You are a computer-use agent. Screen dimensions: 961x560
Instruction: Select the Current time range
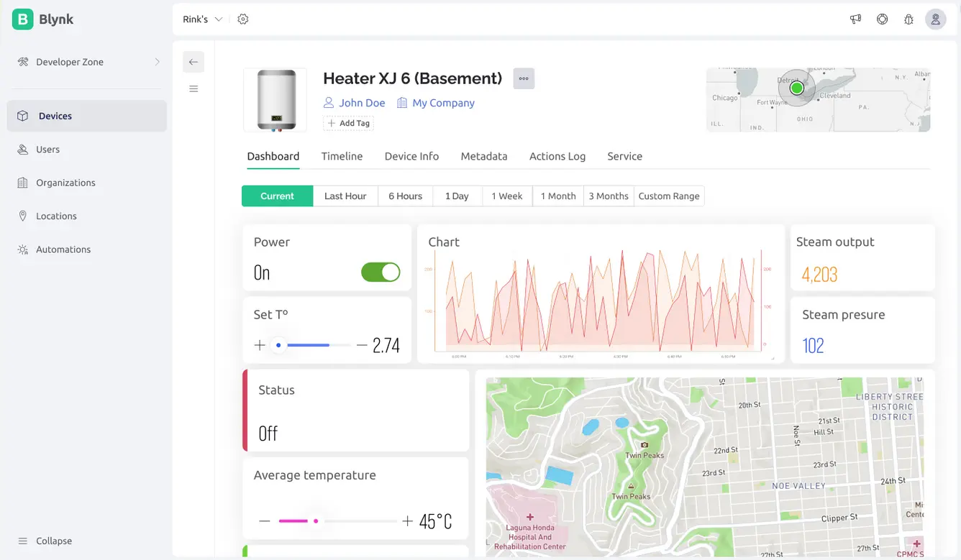(277, 196)
